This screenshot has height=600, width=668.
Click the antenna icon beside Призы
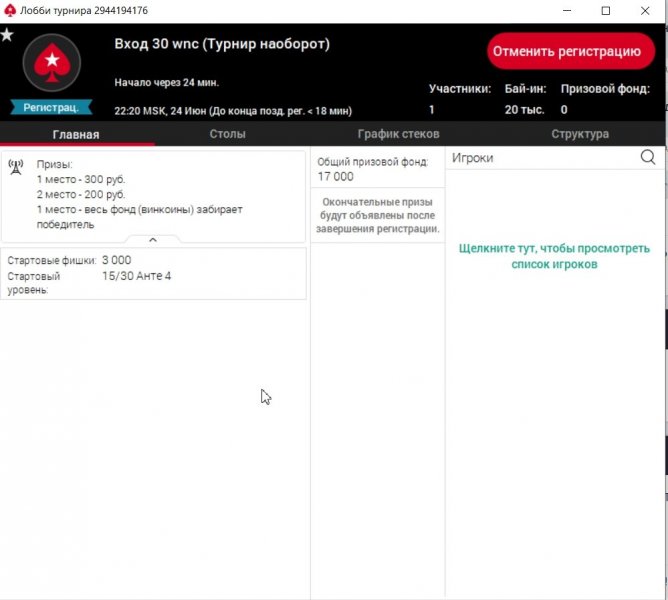click(x=17, y=167)
